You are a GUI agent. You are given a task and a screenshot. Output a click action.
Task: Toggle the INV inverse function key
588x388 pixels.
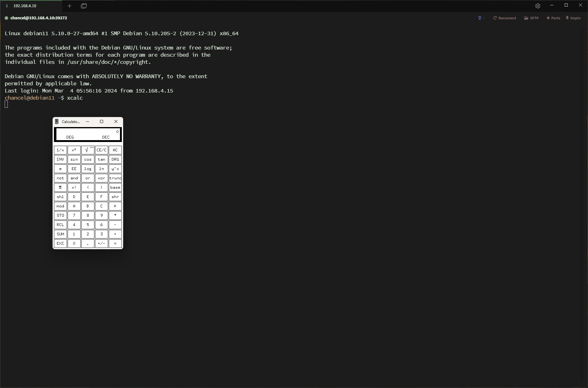60,159
